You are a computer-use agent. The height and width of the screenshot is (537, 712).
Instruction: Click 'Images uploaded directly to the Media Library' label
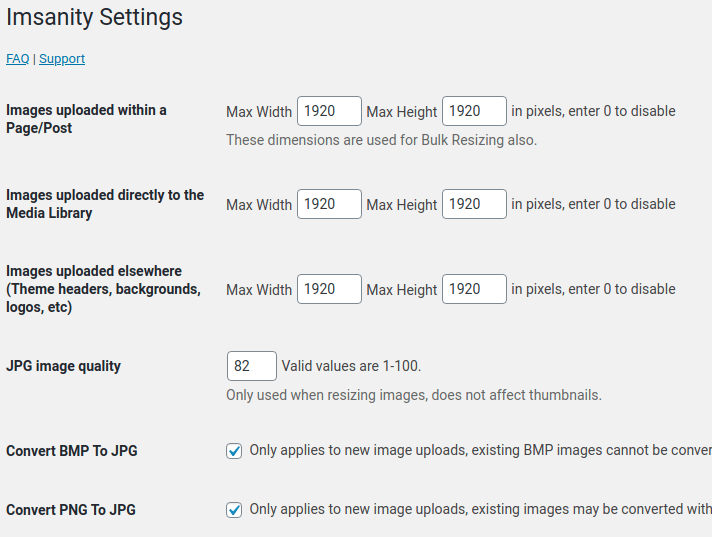(104, 204)
